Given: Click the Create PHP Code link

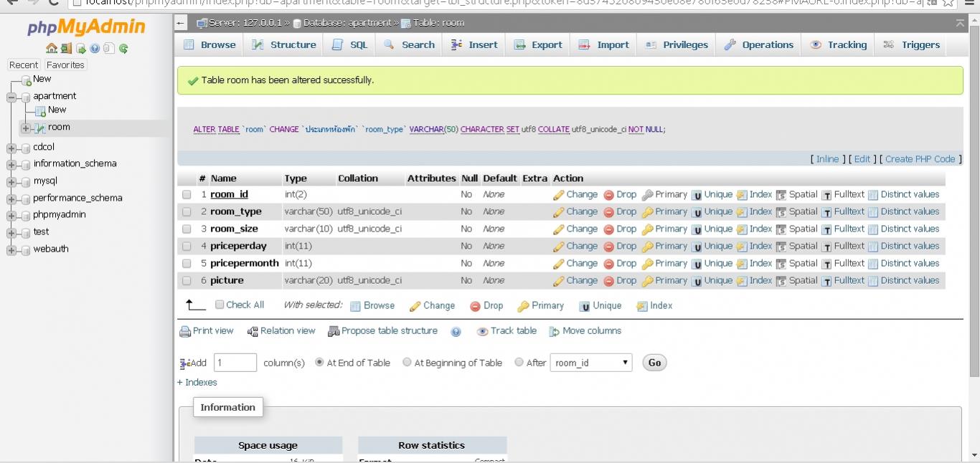Looking at the screenshot, I should click(920, 159).
